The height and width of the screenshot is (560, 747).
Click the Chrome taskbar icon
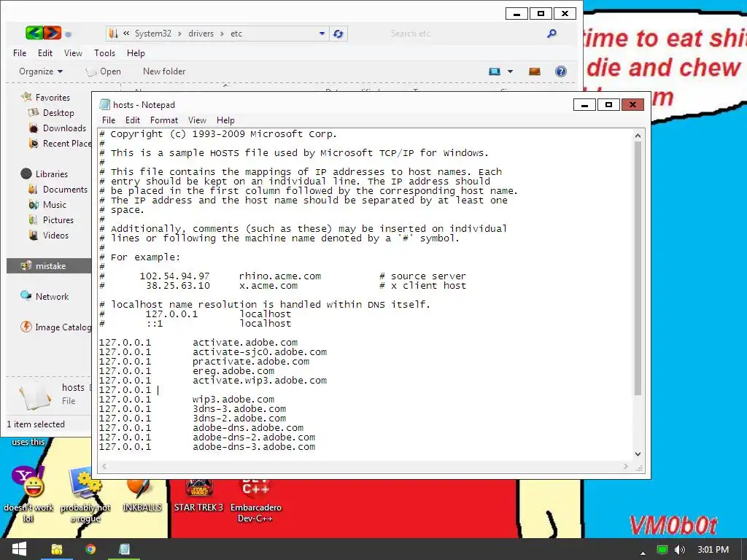(90, 549)
